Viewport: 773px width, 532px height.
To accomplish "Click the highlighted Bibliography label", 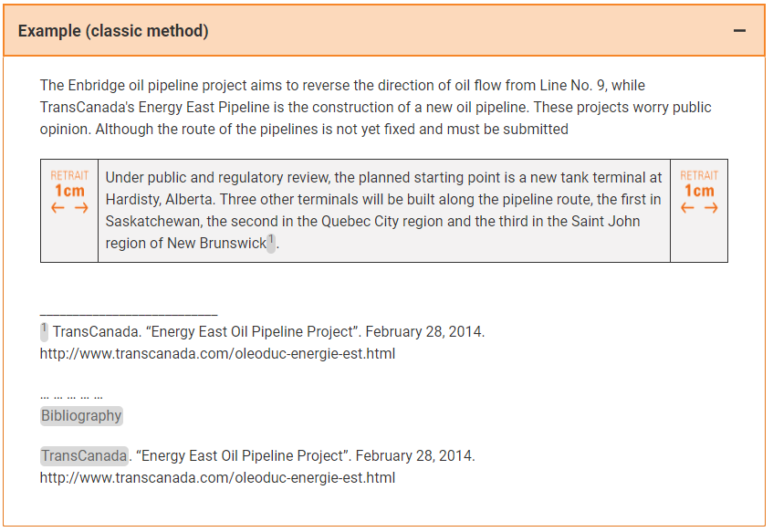I will [x=81, y=415].
